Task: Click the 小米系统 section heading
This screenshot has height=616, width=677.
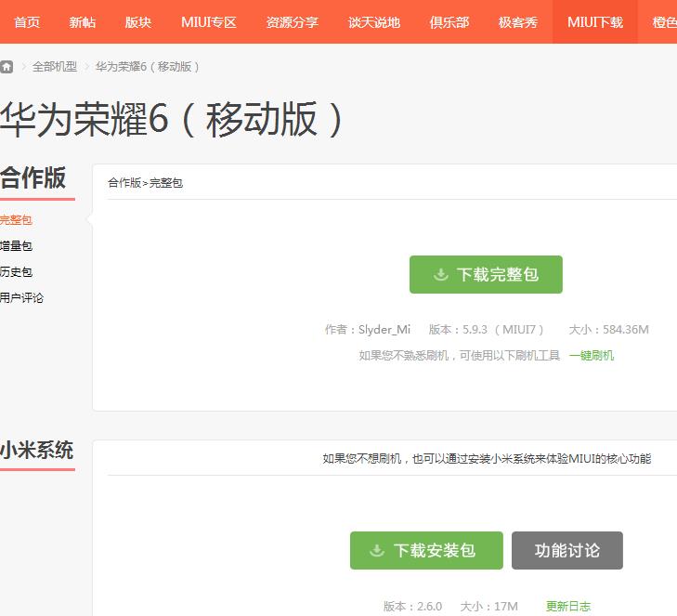Action: [x=37, y=450]
